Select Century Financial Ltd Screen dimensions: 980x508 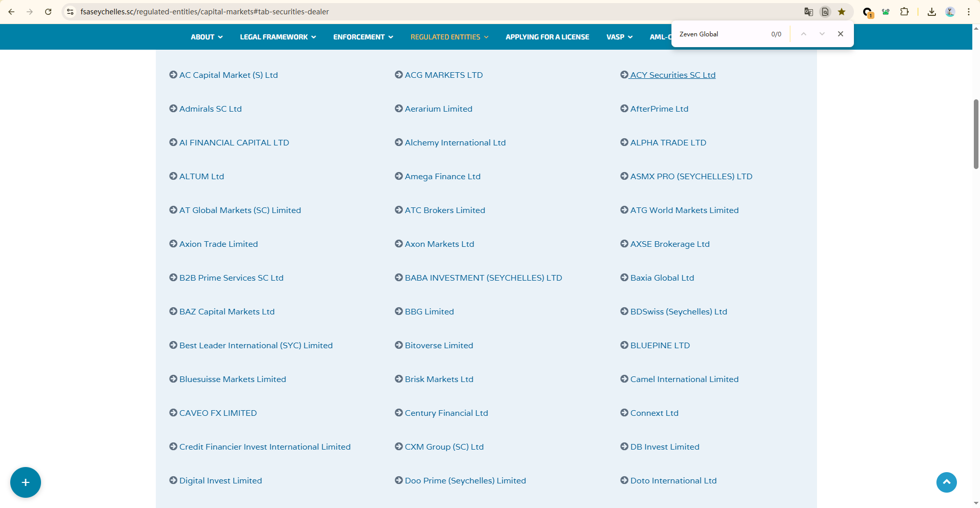click(x=446, y=413)
